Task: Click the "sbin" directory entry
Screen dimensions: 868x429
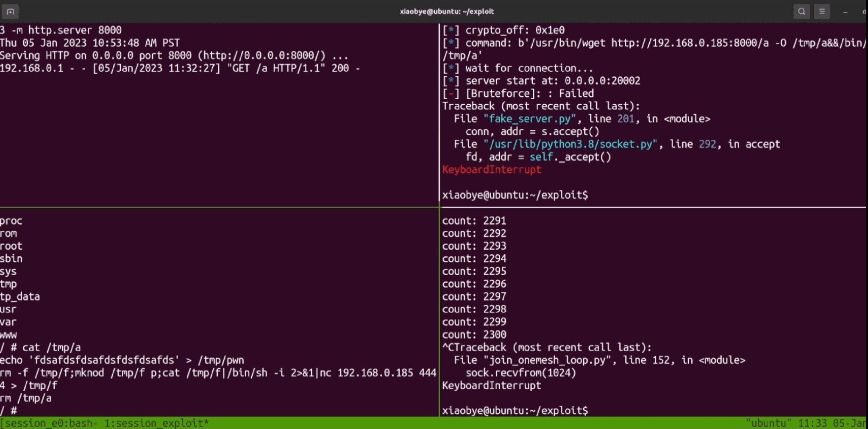Action: (x=11, y=259)
